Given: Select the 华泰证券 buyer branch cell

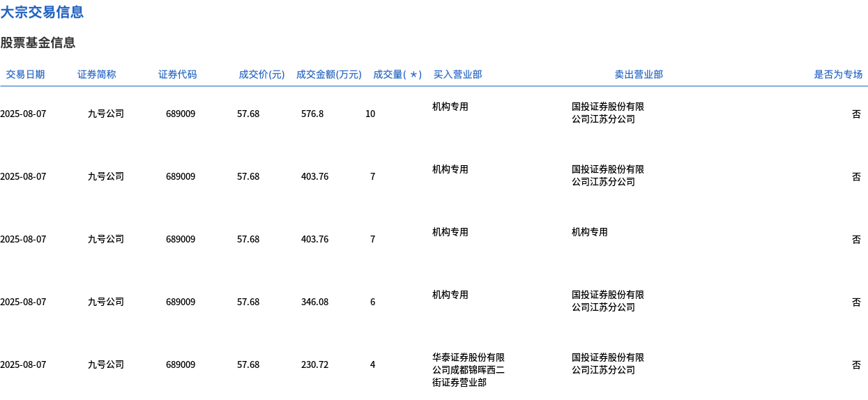Looking at the screenshot, I should 468,369.
